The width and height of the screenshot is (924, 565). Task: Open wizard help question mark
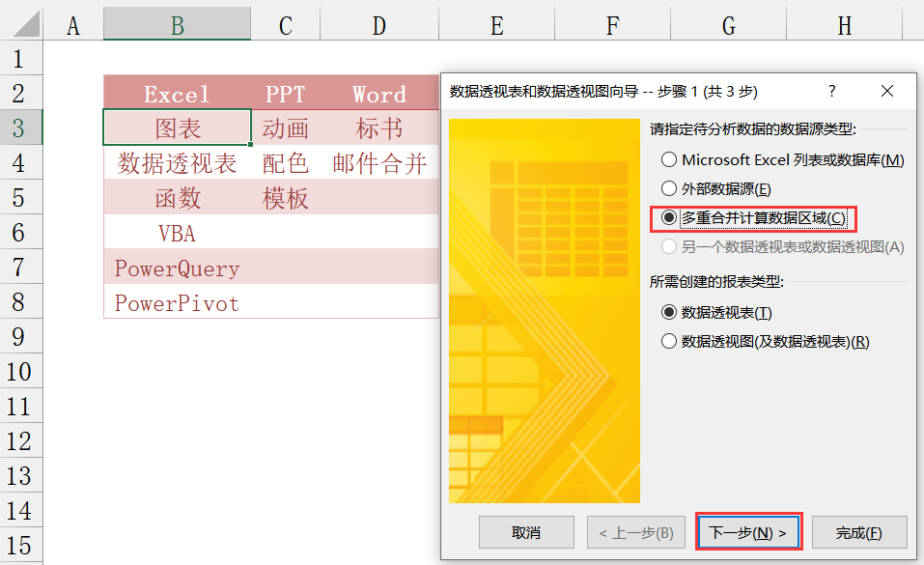click(831, 91)
